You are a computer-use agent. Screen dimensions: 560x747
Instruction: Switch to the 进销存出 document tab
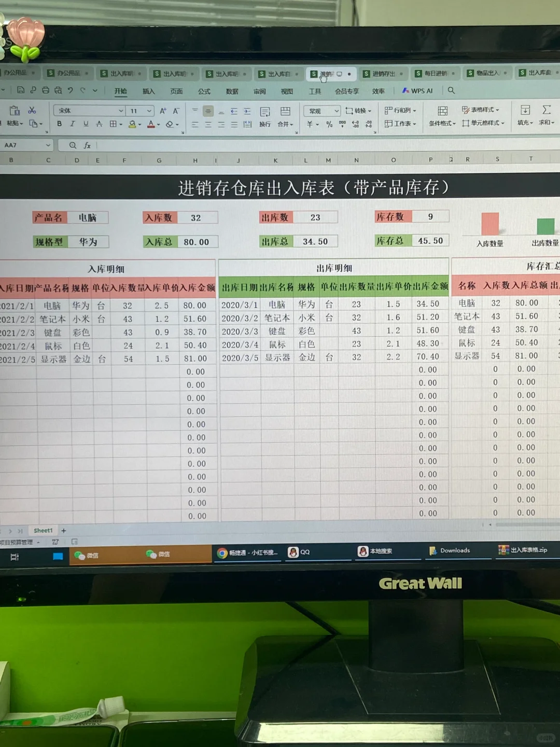(x=383, y=74)
